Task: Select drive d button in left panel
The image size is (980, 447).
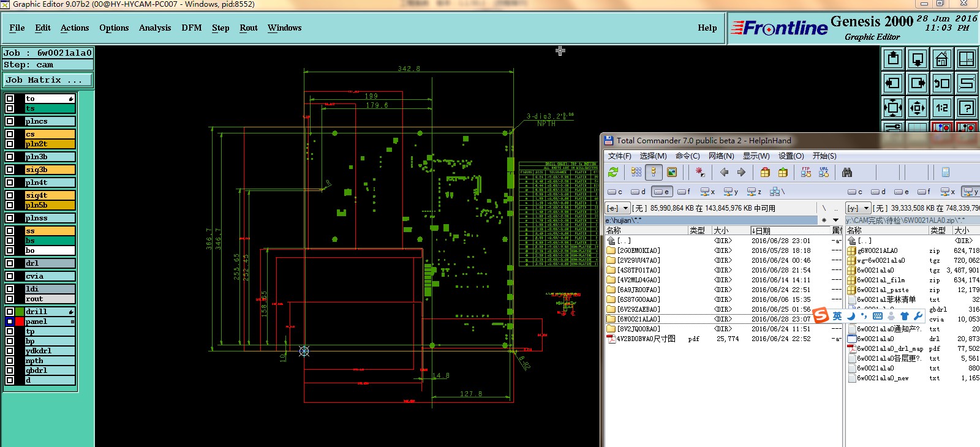Action: coord(638,192)
